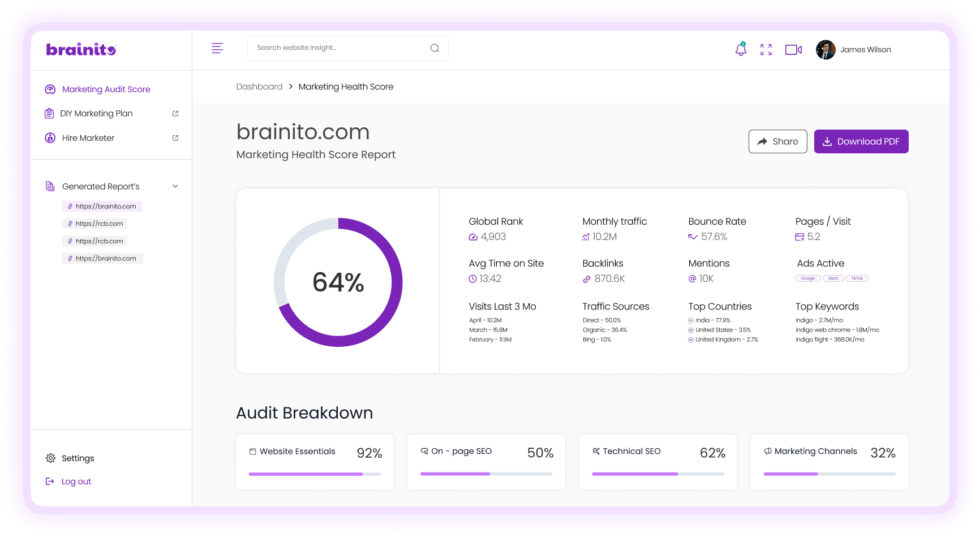Click Direct - 50.0% traffic source
Image resolution: width=980 pixels, height=537 pixels.
tap(602, 320)
